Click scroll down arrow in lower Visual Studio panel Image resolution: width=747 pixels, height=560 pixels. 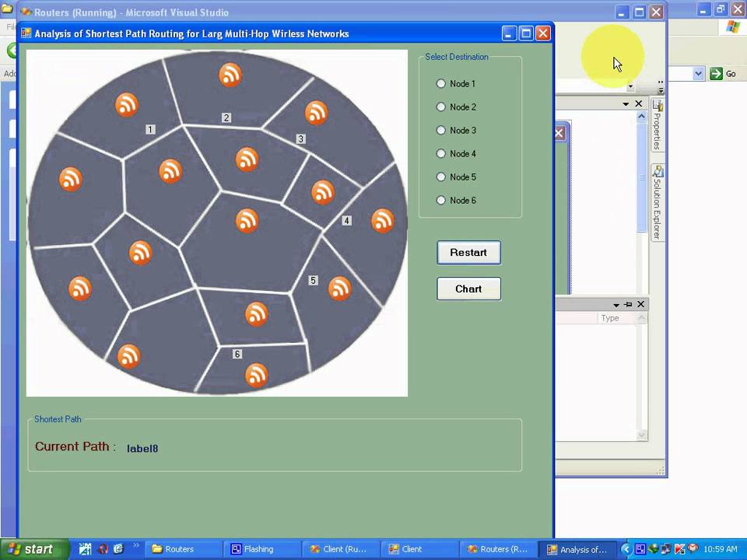click(642, 434)
